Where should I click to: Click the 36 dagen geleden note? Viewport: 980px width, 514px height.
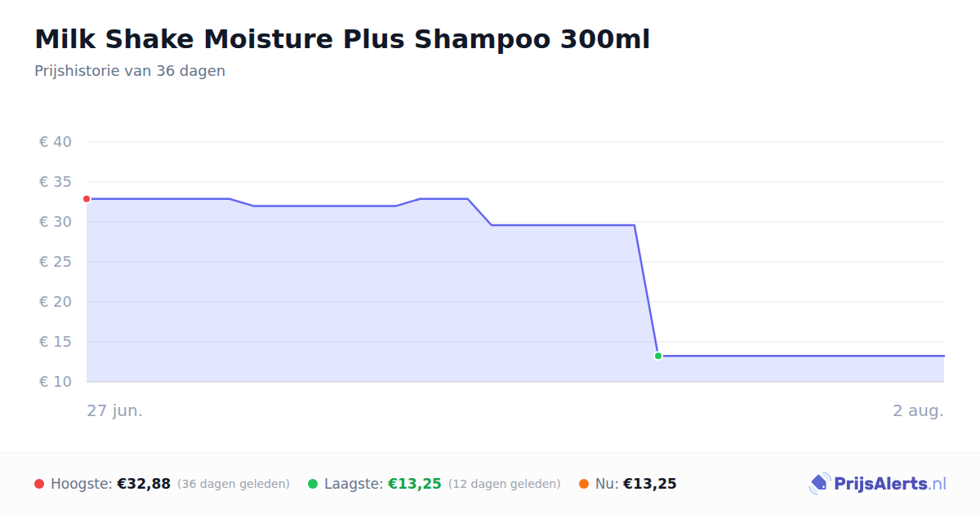click(x=234, y=484)
